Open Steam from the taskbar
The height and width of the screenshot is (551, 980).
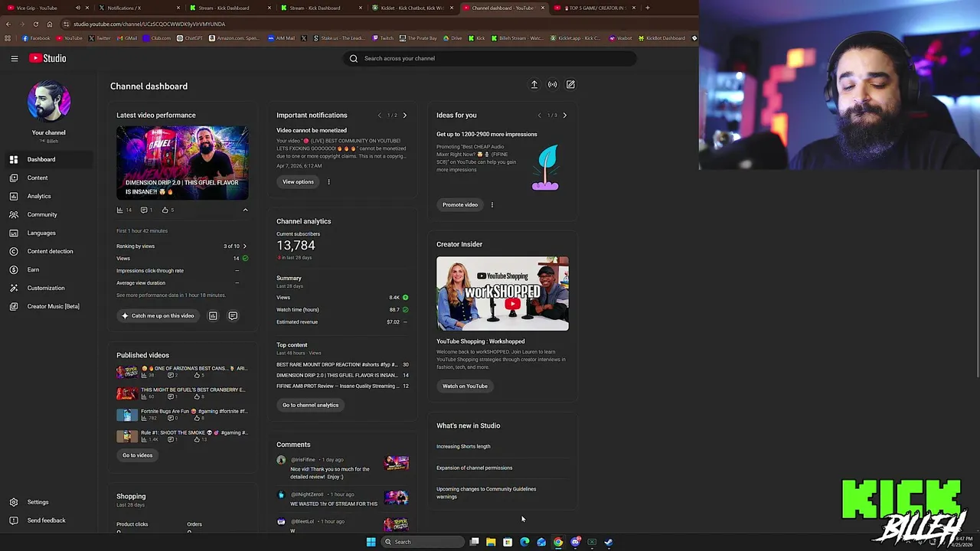[x=609, y=542]
